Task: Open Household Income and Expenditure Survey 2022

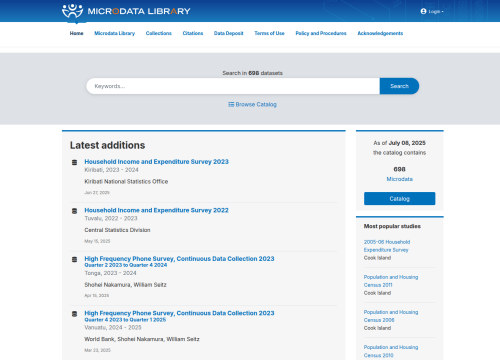Action: (x=156, y=210)
